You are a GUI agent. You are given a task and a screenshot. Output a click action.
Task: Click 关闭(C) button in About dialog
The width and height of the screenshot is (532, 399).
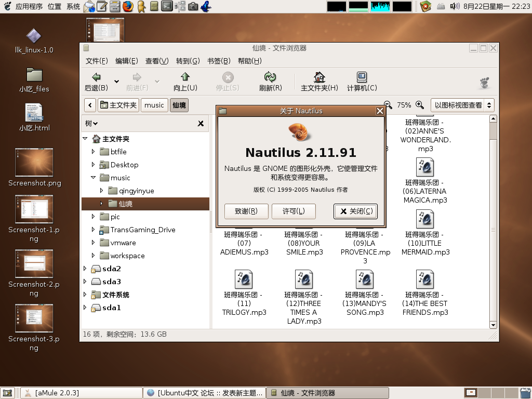tap(355, 211)
